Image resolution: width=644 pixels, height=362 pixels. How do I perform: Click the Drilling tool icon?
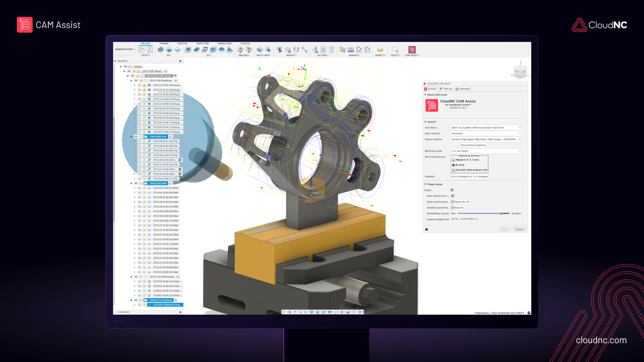coord(240,50)
